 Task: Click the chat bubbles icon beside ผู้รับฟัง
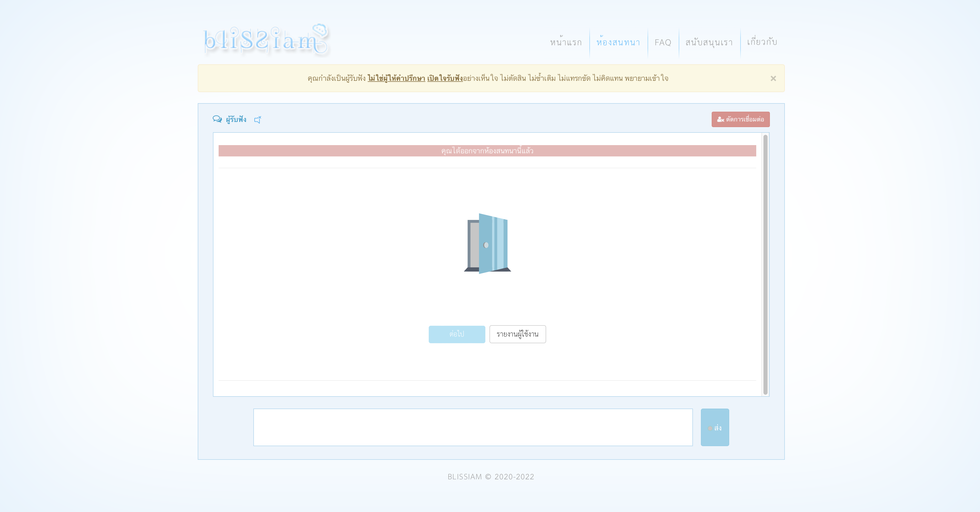tap(217, 119)
